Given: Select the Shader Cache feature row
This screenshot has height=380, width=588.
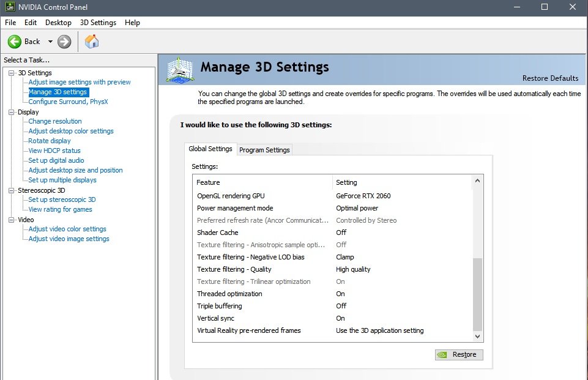Looking at the screenshot, I should tap(333, 233).
